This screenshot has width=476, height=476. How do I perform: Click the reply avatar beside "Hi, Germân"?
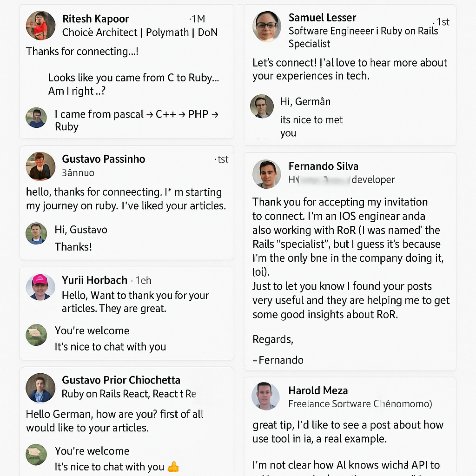[262, 106]
